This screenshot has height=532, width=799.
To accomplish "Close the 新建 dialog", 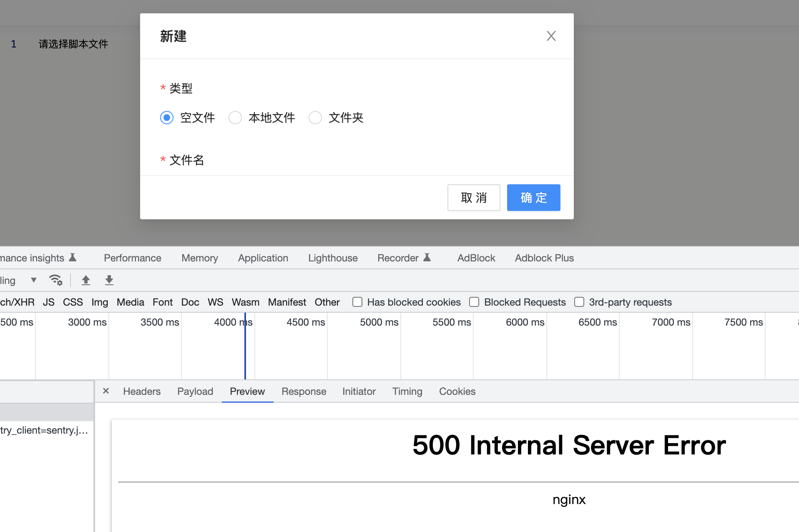I will point(551,36).
